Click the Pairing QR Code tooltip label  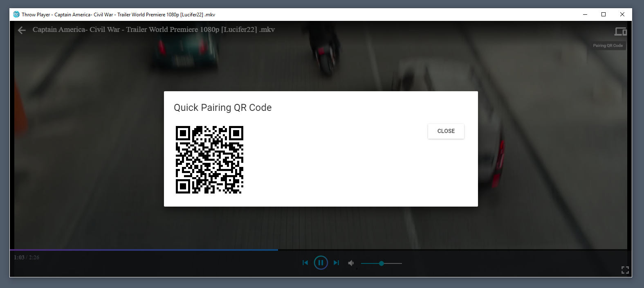[608, 45]
